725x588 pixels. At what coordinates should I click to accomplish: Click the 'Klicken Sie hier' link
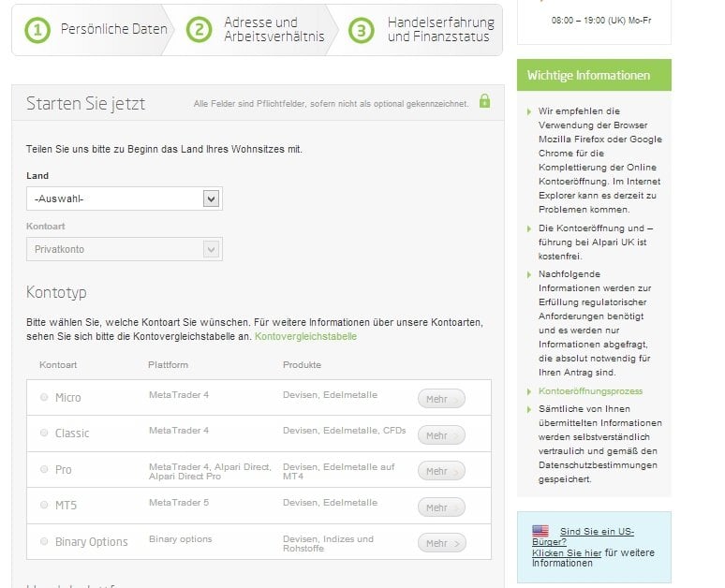(567, 552)
